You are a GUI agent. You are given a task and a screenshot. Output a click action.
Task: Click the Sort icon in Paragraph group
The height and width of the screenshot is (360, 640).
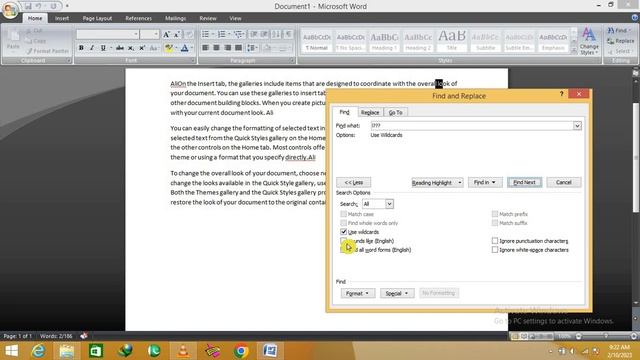tap(276, 34)
